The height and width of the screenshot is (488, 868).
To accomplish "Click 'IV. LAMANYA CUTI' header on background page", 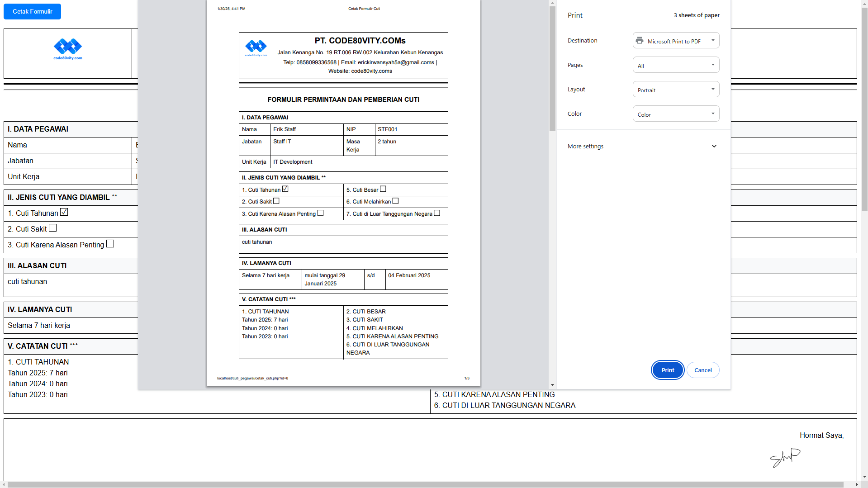I will (x=40, y=309).
